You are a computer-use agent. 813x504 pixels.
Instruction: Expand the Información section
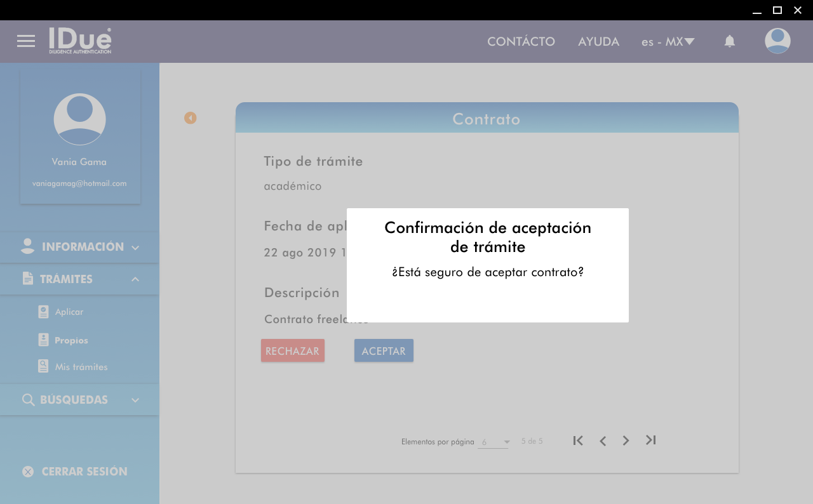[x=79, y=247]
